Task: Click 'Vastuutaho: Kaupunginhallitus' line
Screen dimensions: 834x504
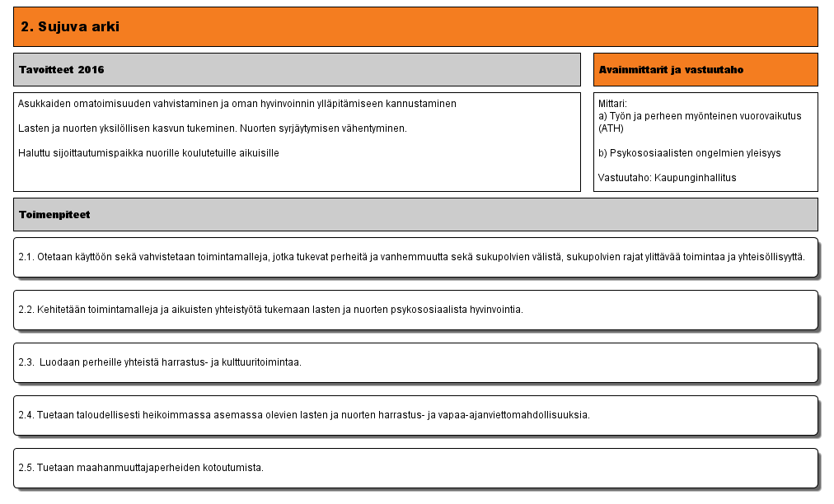Action: click(x=667, y=178)
